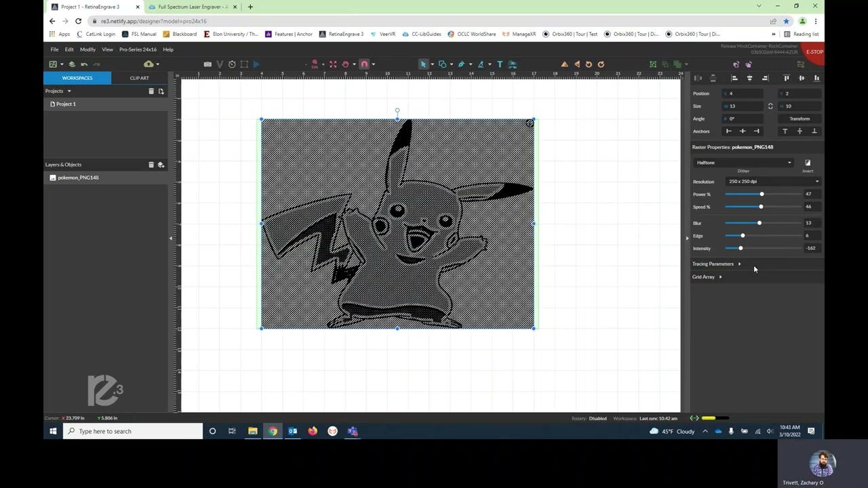Viewport: 868px width, 488px height.
Task: Open the Modify menu
Action: click(x=87, y=49)
